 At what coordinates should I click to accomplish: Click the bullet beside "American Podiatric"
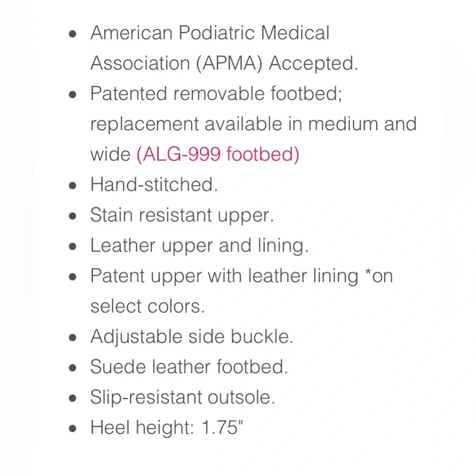72,34
